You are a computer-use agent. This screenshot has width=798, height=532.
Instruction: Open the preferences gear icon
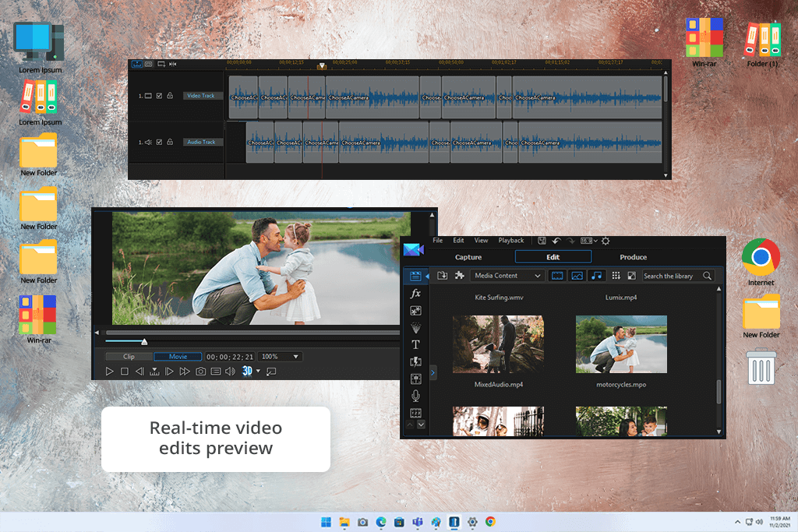(x=606, y=241)
